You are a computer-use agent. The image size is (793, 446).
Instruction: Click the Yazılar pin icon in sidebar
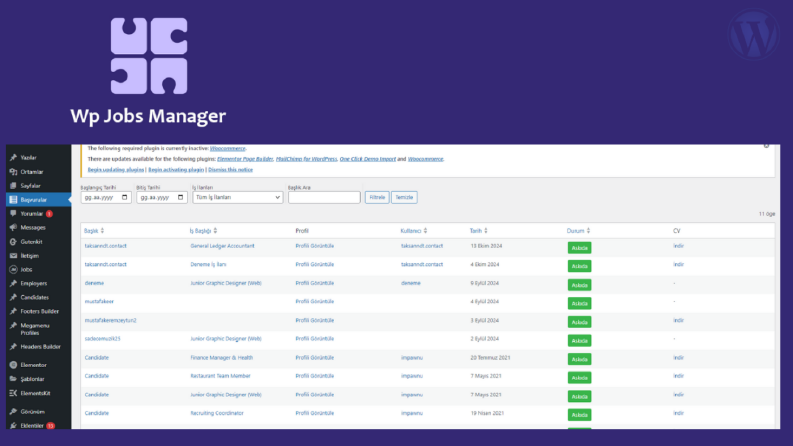13,158
